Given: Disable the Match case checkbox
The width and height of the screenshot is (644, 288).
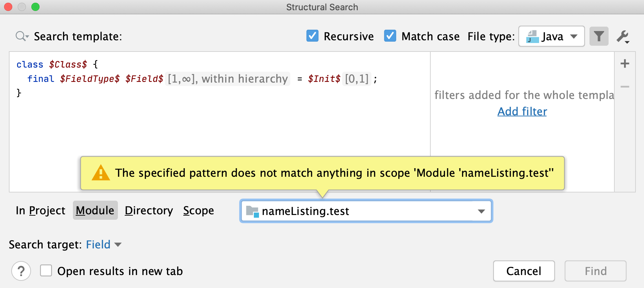Looking at the screenshot, I should (390, 36).
